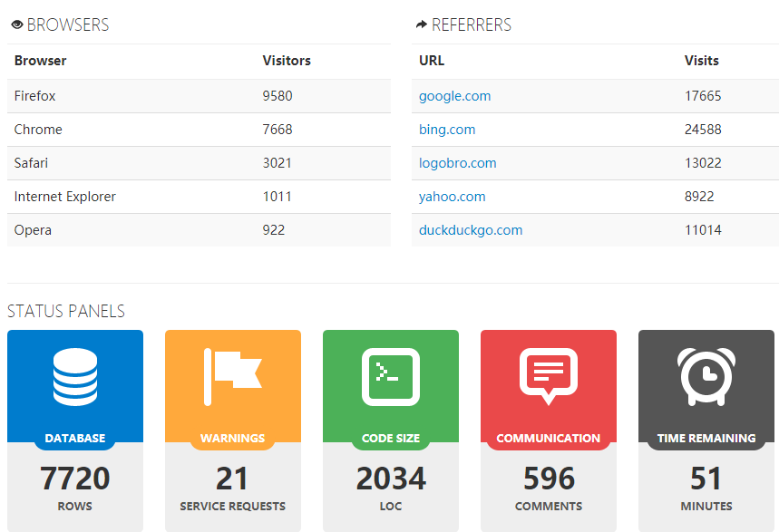The width and height of the screenshot is (779, 532).
Task: Select the Safari browser row
Action: click(x=199, y=163)
